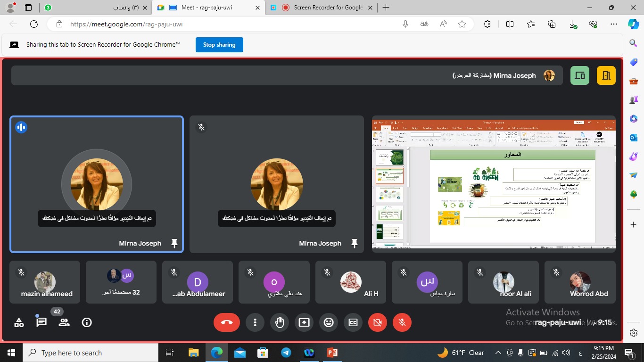Open the chat panel icon
This screenshot has height=362, width=644.
[x=41, y=322]
